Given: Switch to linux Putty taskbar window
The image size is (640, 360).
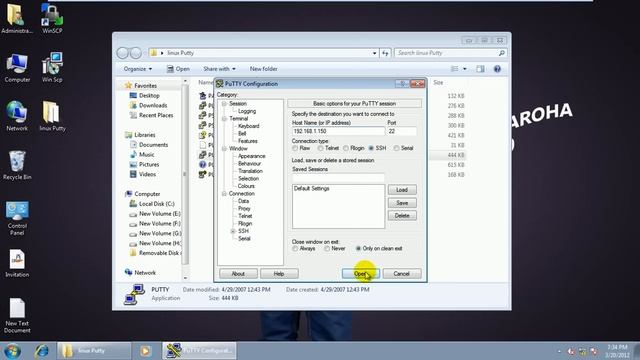Looking at the screenshot, I should pos(94,351).
